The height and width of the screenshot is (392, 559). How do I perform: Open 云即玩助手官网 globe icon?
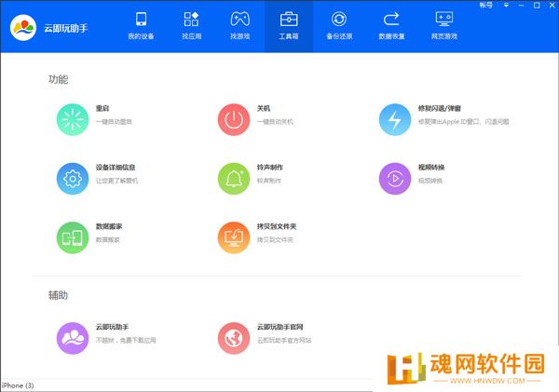tap(234, 338)
